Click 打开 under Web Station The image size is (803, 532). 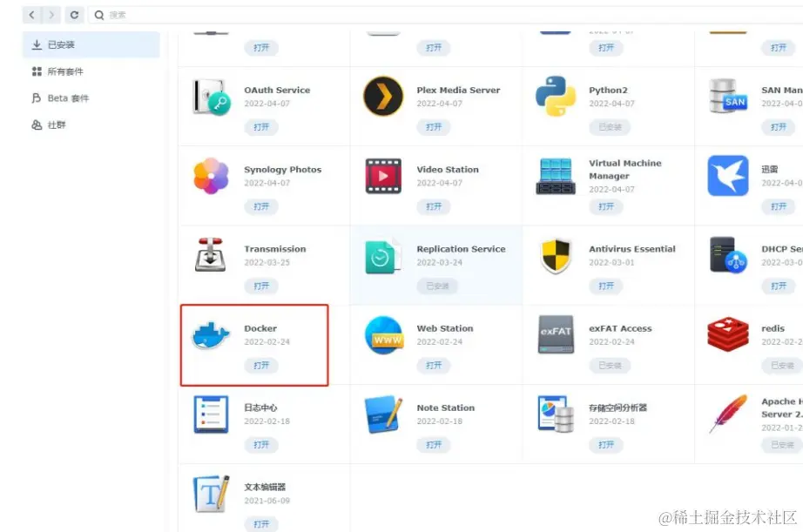(433, 365)
